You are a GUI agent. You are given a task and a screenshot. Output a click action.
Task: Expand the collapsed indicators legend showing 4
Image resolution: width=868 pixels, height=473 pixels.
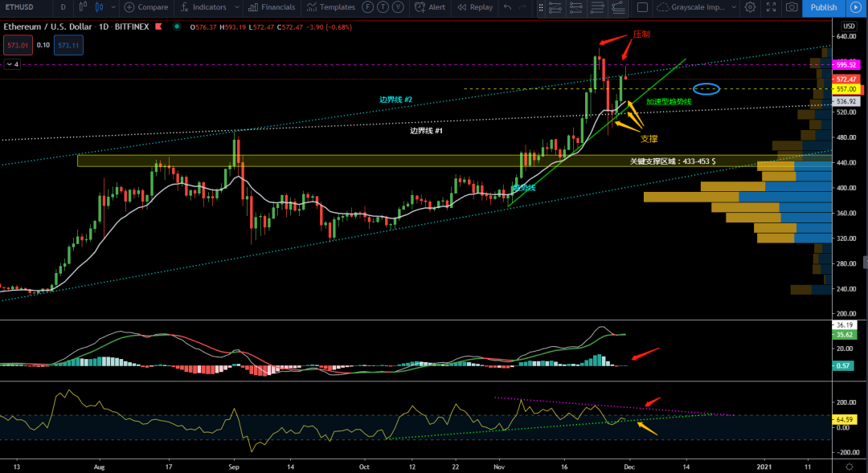point(11,64)
